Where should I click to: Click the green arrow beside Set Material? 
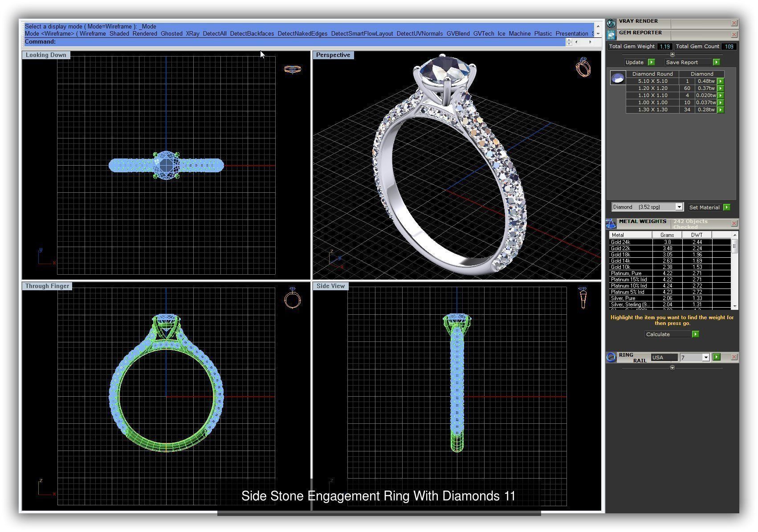coord(726,207)
